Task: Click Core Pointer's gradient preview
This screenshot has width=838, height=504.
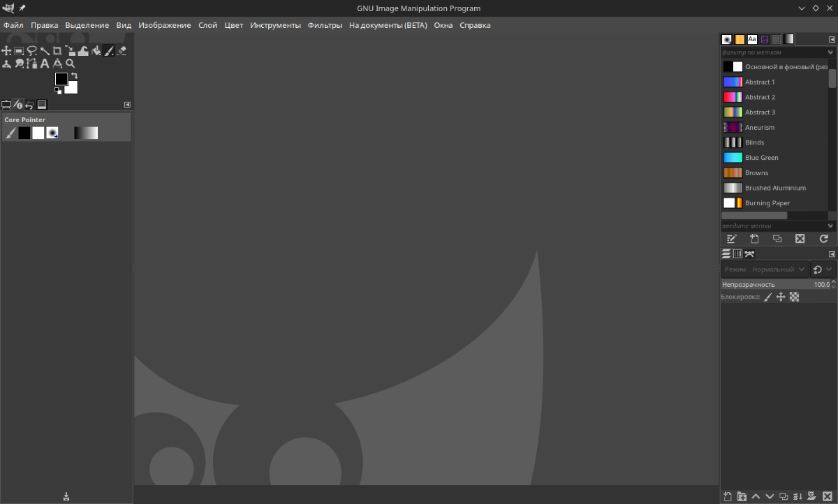Action: pos(86,133)
